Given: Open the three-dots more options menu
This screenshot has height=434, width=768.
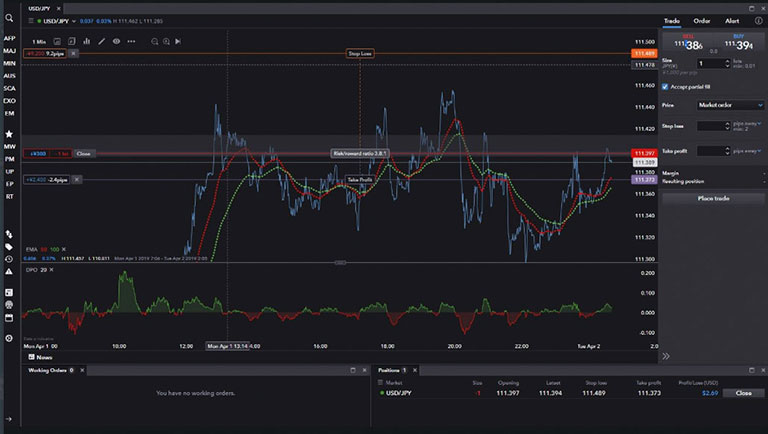Looking at the screenshot, I should pos(131,42).
